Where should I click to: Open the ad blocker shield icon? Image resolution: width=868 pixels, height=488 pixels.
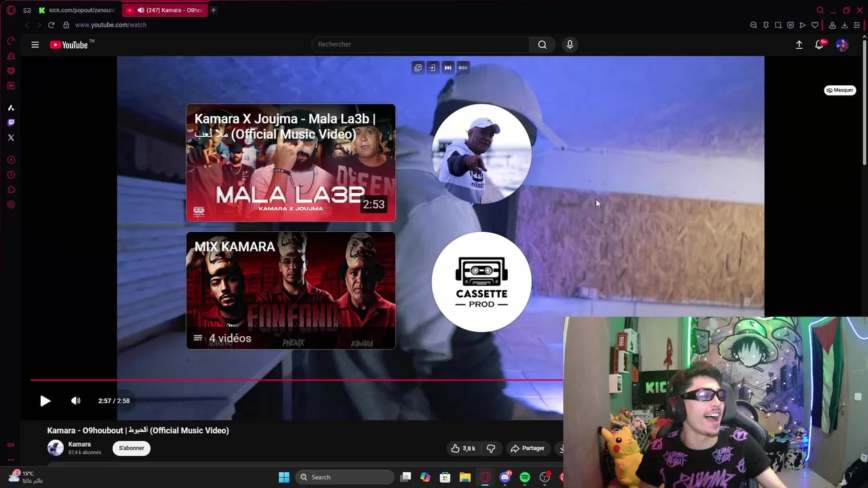(790, 25)
